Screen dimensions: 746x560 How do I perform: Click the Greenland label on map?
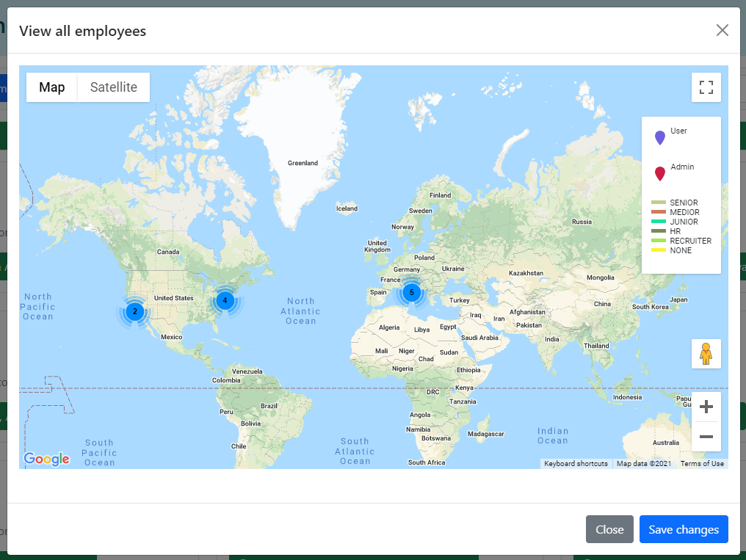303,163
